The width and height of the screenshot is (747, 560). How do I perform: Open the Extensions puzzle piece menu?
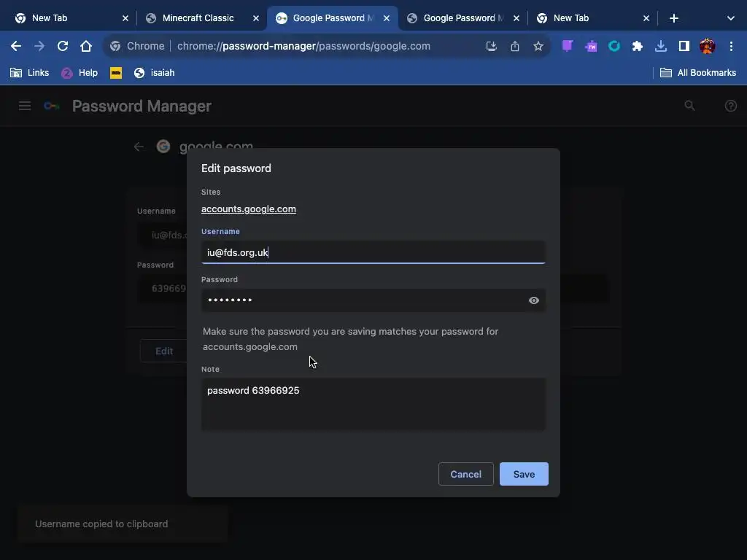click(x=637, y=46)
